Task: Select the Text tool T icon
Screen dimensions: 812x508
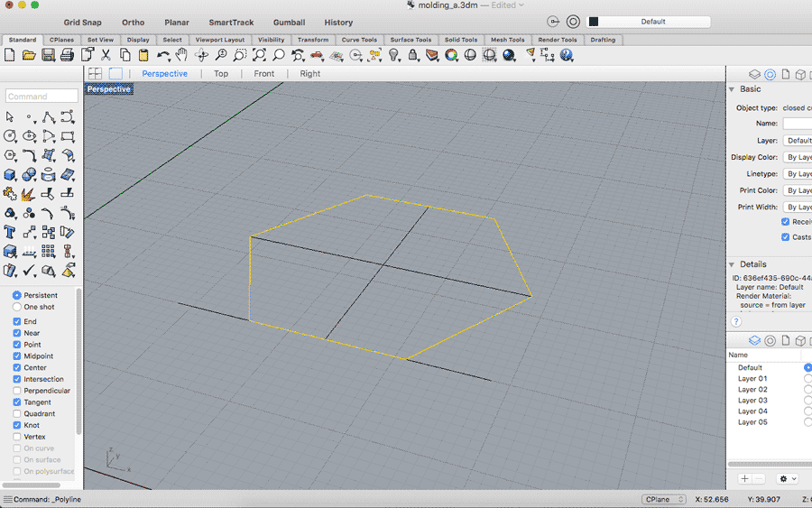Action: pos(10,232)
